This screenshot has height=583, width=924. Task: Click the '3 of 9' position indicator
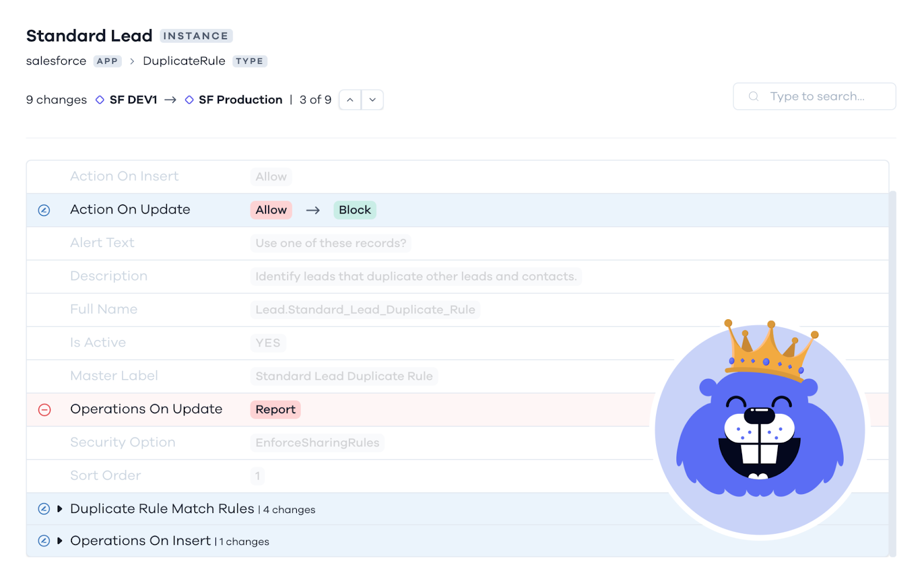315,100
